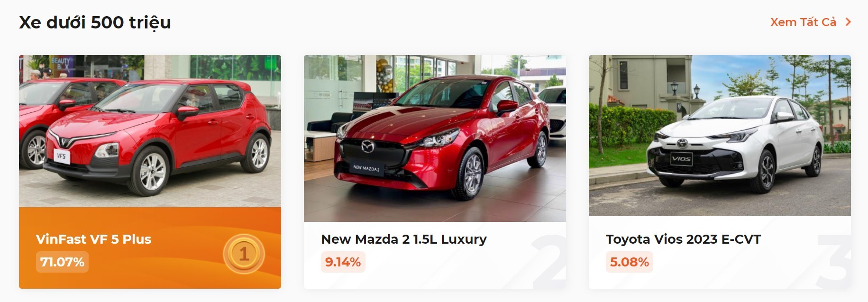Select the New Mazda 2 1.5L Luxury title
Viewport: 868px width, 302px height.
(x=404, y=239)
